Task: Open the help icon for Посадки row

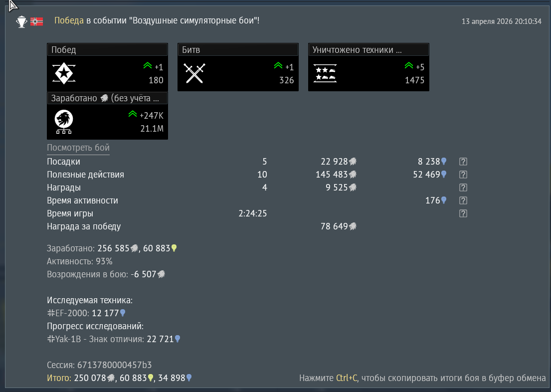Action: pos(463,162)
